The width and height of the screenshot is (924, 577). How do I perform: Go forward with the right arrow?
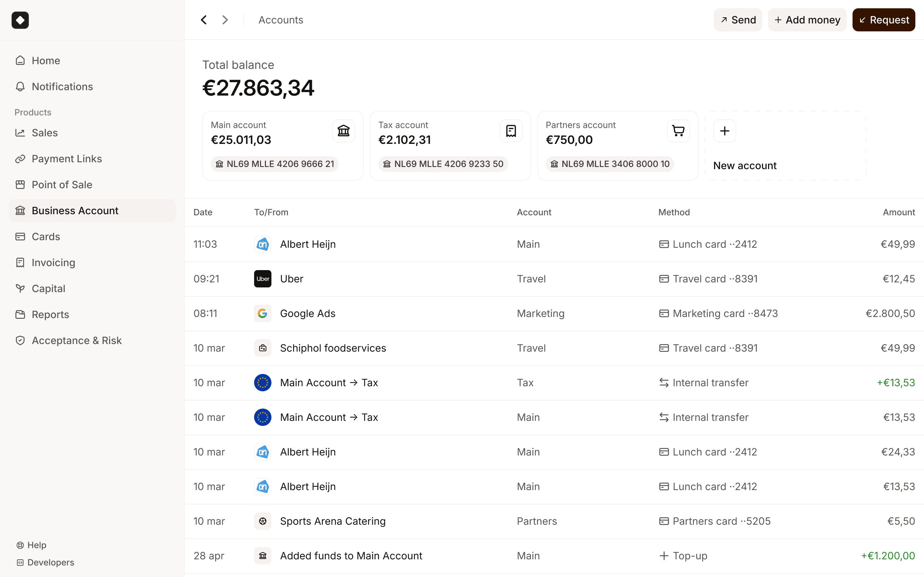tap(225, 20)
